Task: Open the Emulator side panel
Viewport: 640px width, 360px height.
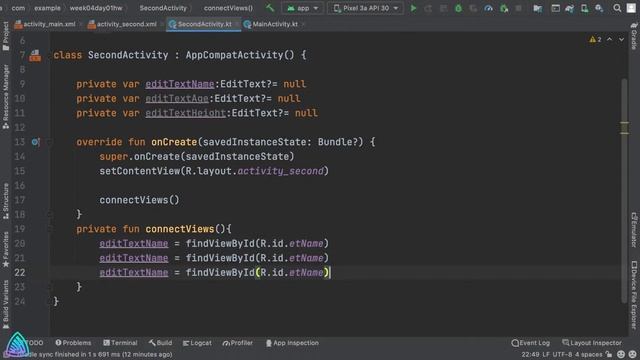Action: 634,230
